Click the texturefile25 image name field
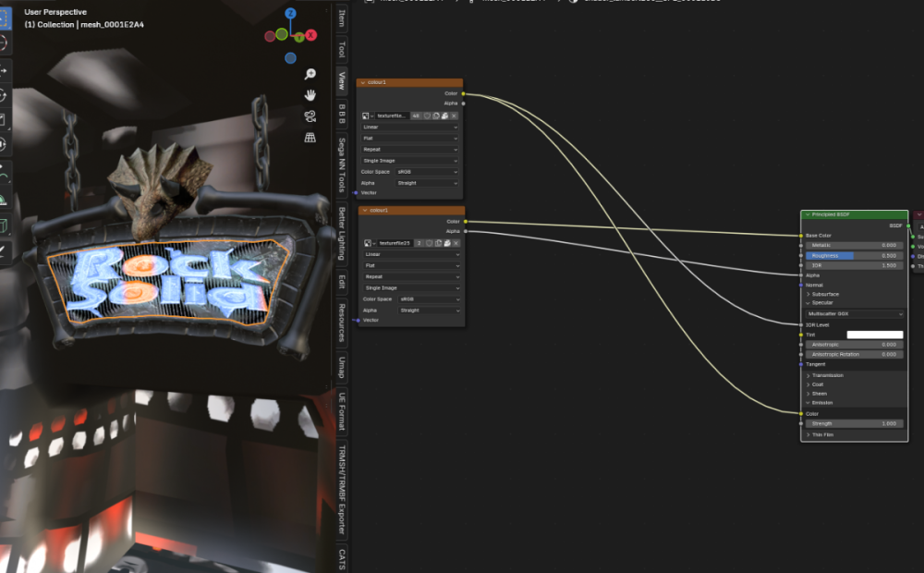Viewport: 924px width, 573px height. pos(395,243)
